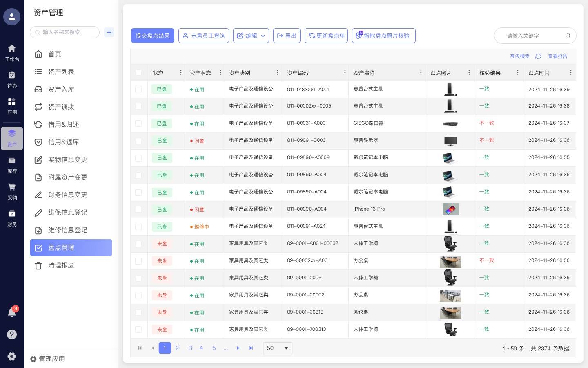
Task: Open the 查看报告 link
Action: (x=557, y=56)
